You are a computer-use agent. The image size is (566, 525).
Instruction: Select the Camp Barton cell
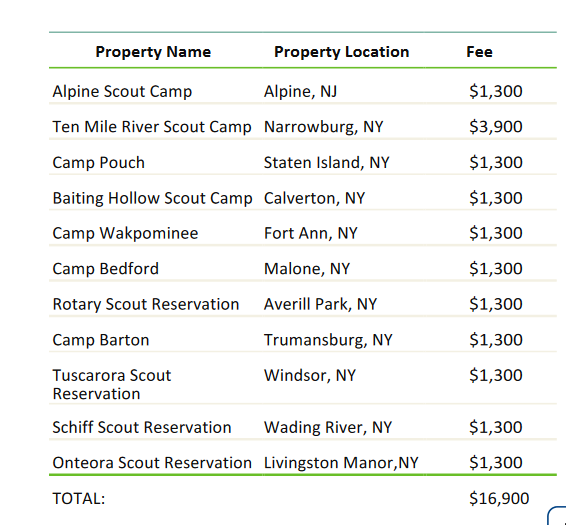[x=101, y=340]
